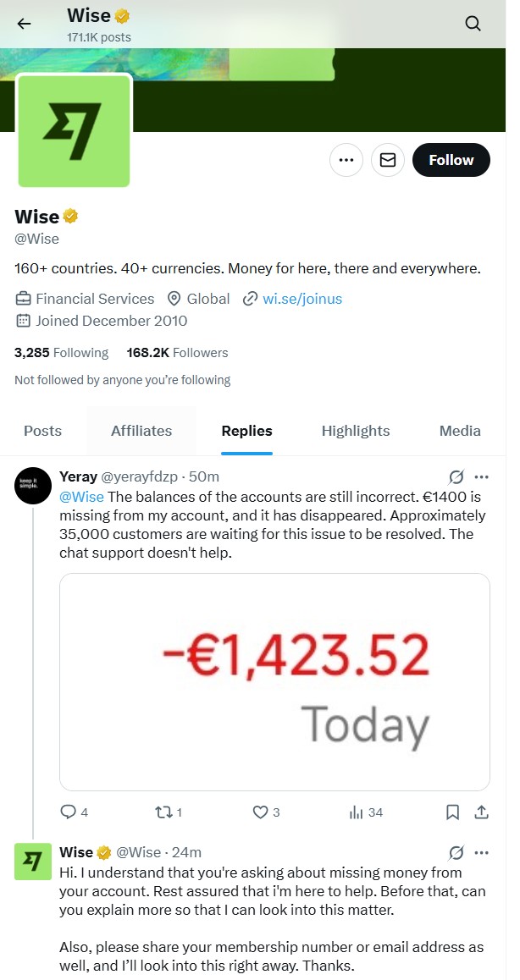Open the Media tab
The image size is (520, 980).
[x=460, y=431]
